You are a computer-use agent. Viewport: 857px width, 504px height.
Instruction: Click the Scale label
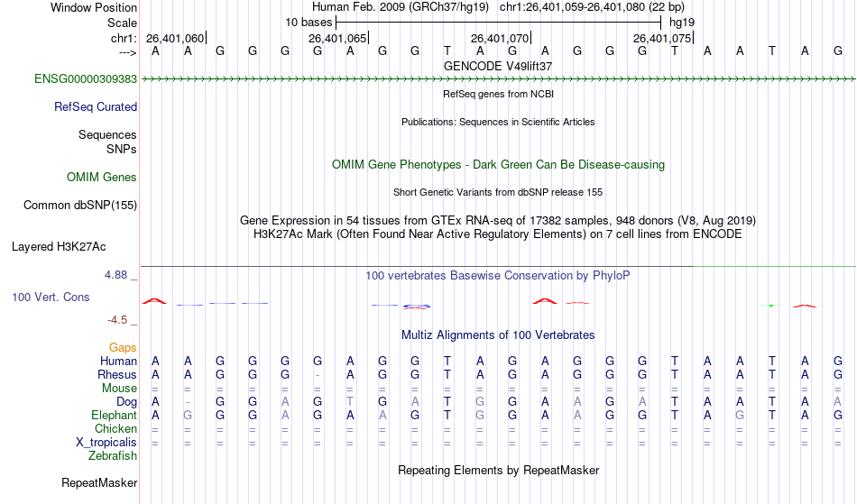pos(122,23)
